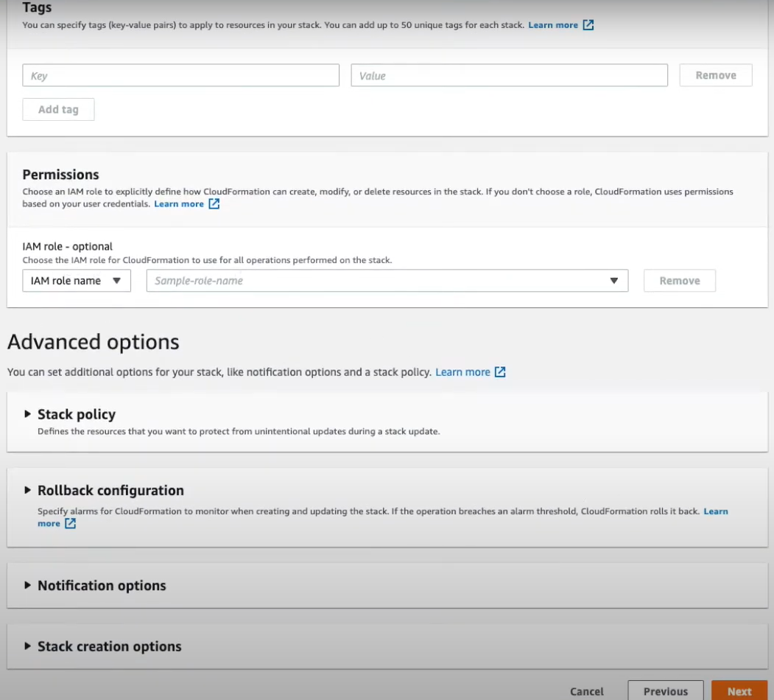Screen dimensions: 774x700
Task: Click the tag Value input field
Action: 509,75
